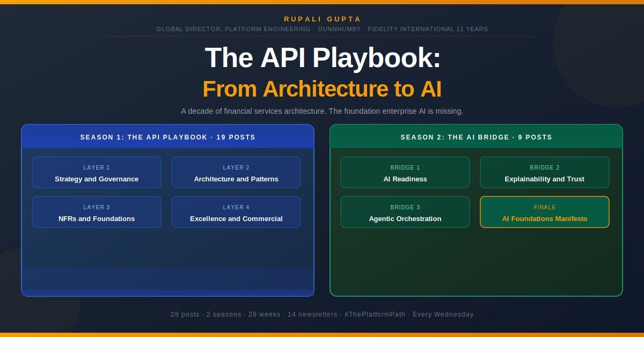Open the Layer 2 Architecture and Patterns card

[236, 172]
